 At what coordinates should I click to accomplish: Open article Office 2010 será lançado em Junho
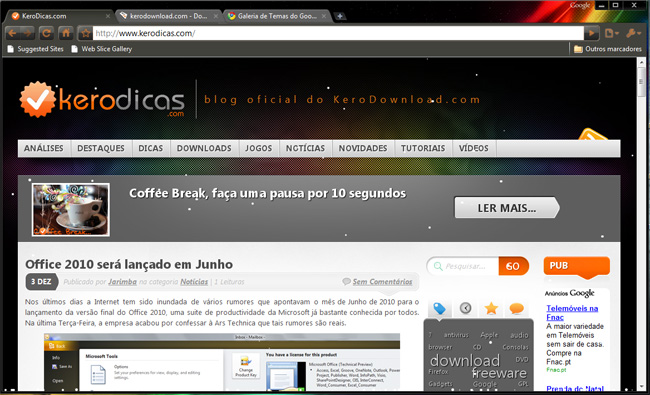point(129,264)
